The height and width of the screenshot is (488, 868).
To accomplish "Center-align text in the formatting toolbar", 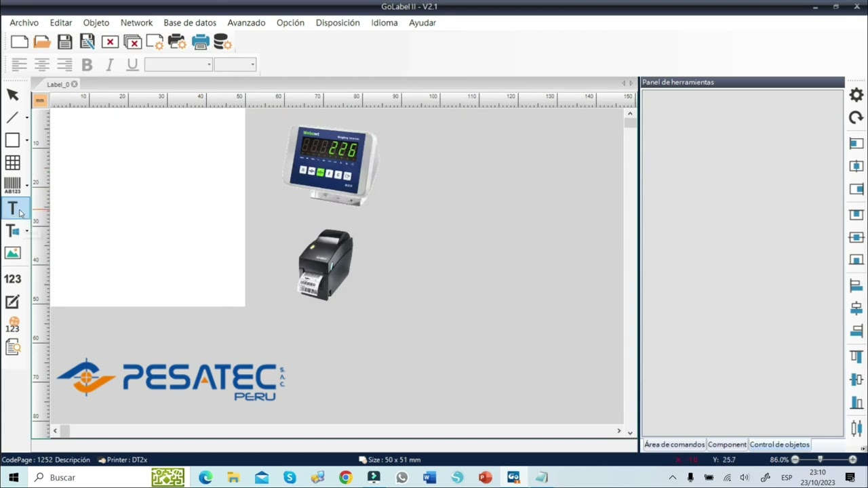I will (42, 64).
